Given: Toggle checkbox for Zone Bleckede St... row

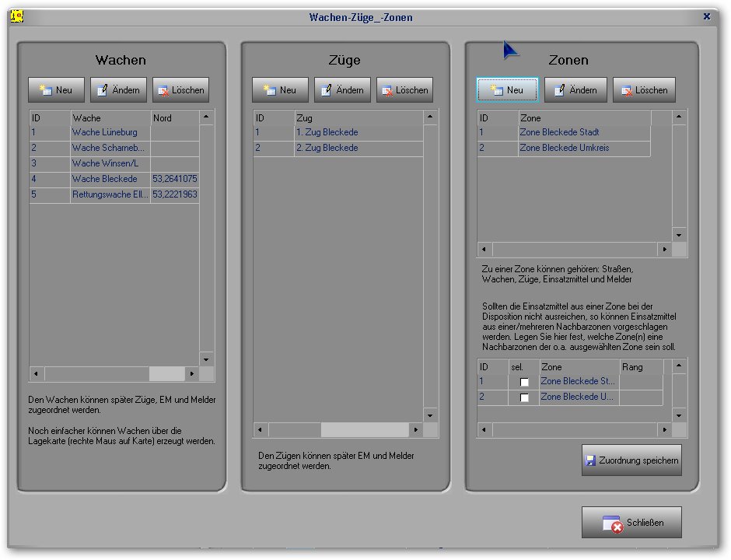Looking at the screenshot, I should pyautogui.click(x=524, y=382).
